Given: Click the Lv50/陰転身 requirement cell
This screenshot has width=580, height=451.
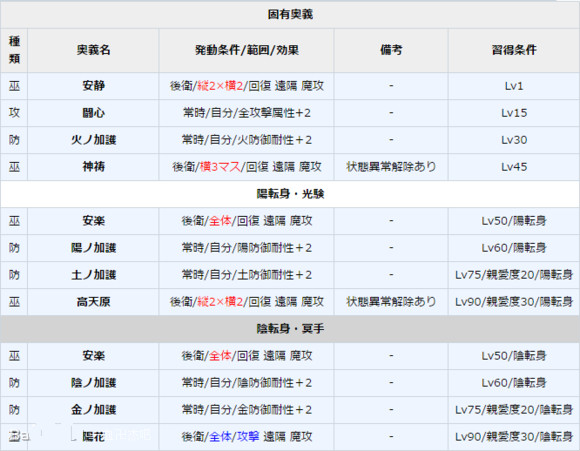Looking at the screenshot, I should [514, 356].
